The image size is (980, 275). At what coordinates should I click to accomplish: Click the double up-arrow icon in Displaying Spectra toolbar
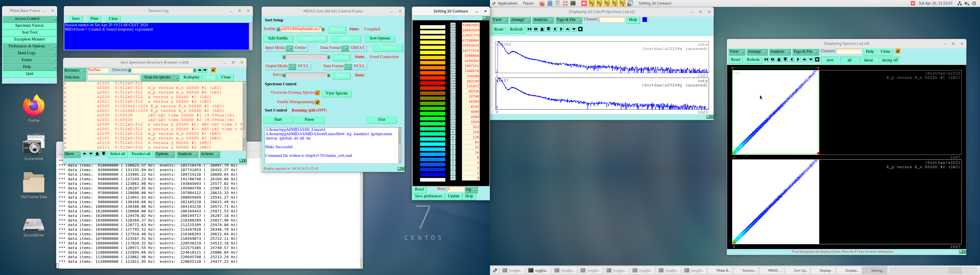point(779,60)
